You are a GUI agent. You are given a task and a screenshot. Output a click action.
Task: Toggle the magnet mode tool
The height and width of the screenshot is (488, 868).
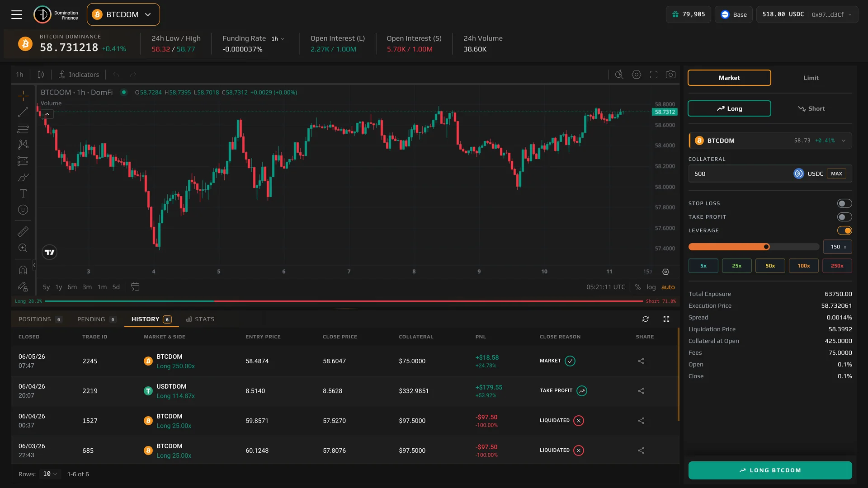[23, 270]
